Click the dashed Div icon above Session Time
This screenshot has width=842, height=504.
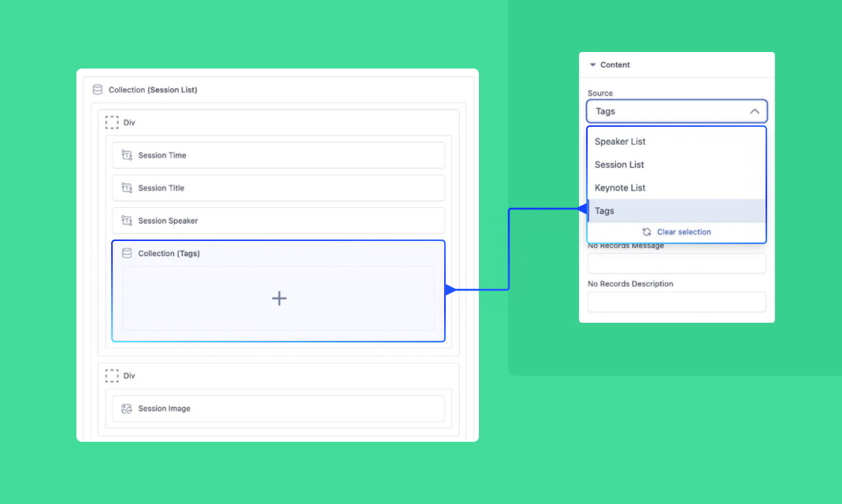pyautogui.click(x=112, y=123)
